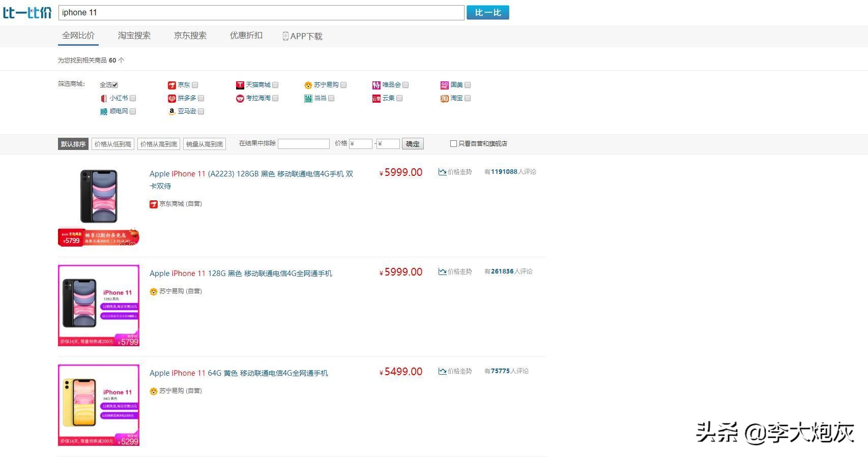Click the search box containing iphone 11
This screenshot has width=868, height=457.
[x=262, y=13]
